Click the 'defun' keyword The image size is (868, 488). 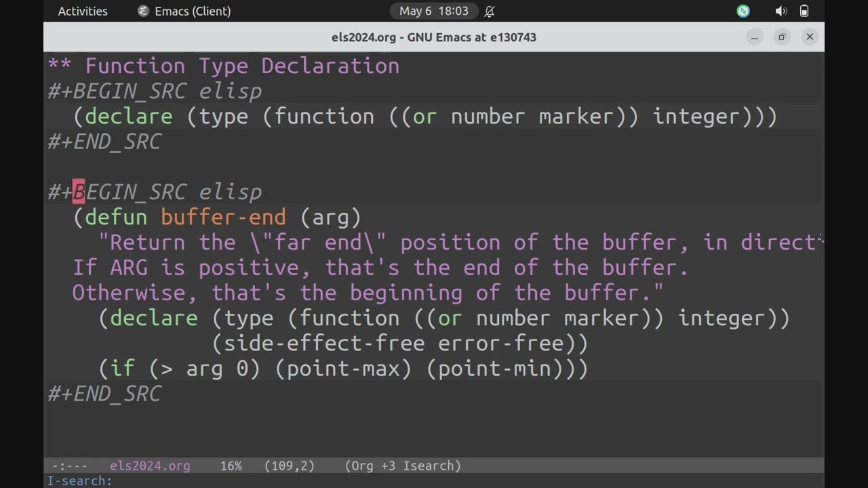tap(116, 218)
